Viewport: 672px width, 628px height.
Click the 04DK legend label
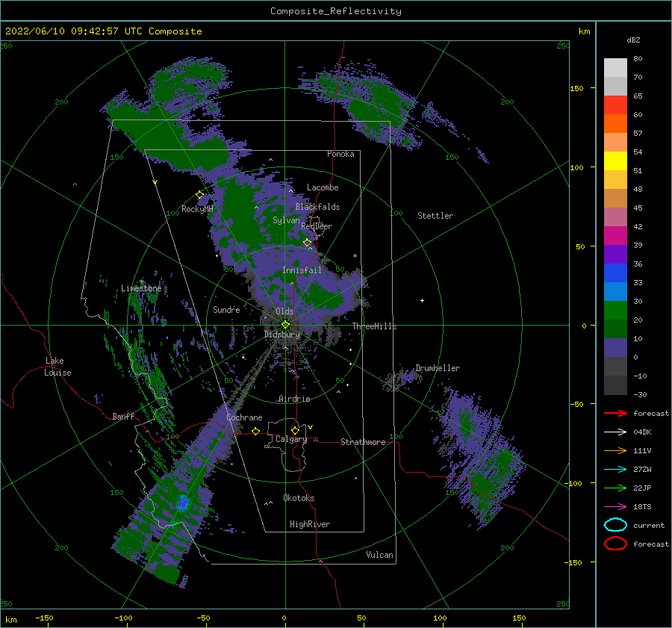[x=642, y=432]
